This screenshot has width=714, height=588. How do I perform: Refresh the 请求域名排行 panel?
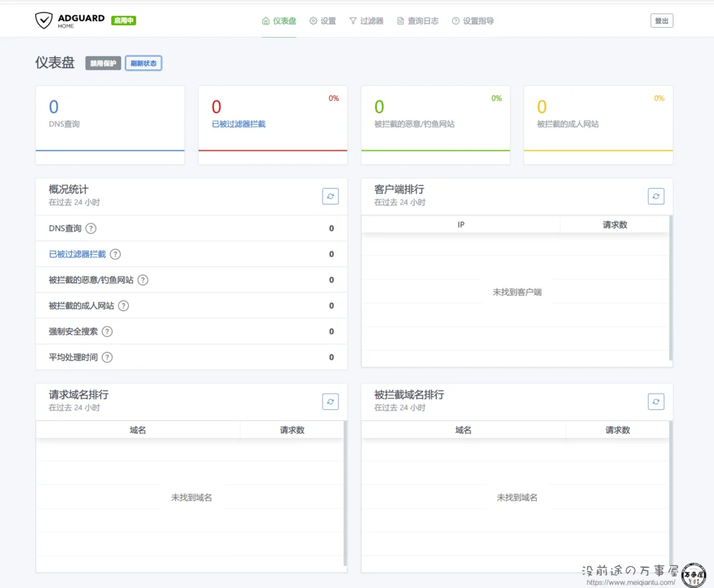330,401
